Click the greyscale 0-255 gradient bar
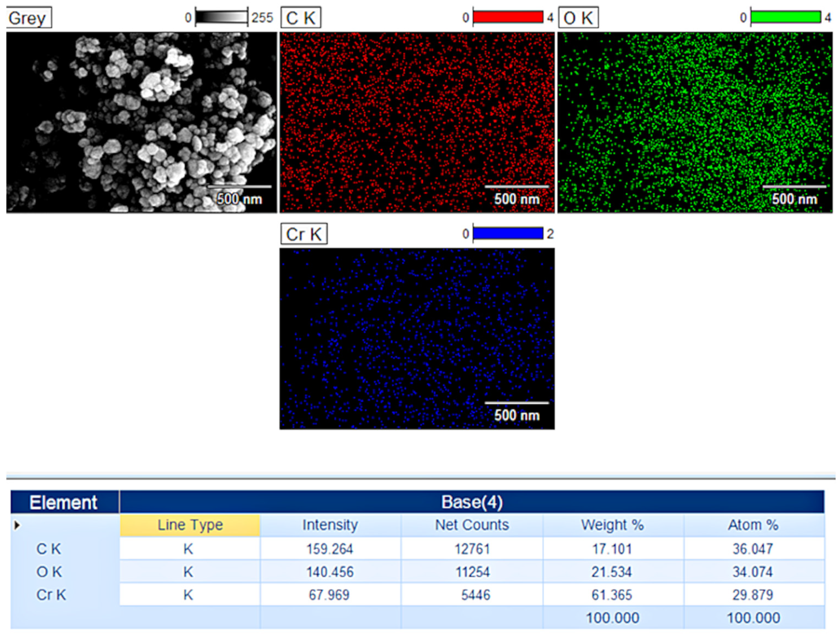The height and width of the screenshot is (635, 840). point(221,18)
